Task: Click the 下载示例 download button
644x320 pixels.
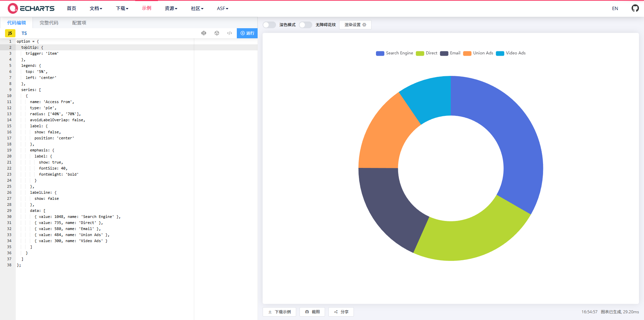Action: [x=279, y=312]
